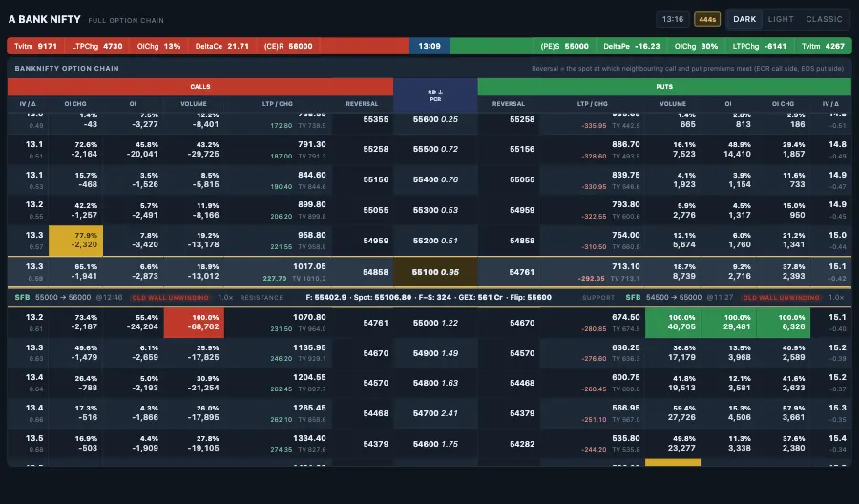The height and width of the screenshot is (504, 859).
Task: Click the calls-side REVERSAL column header
Action: point(362,104)
